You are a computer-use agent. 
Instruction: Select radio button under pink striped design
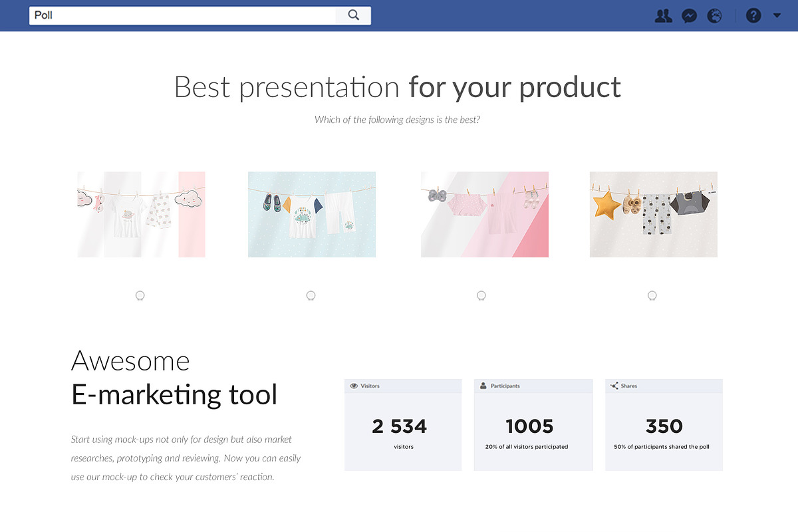click(x=481, y=296)
